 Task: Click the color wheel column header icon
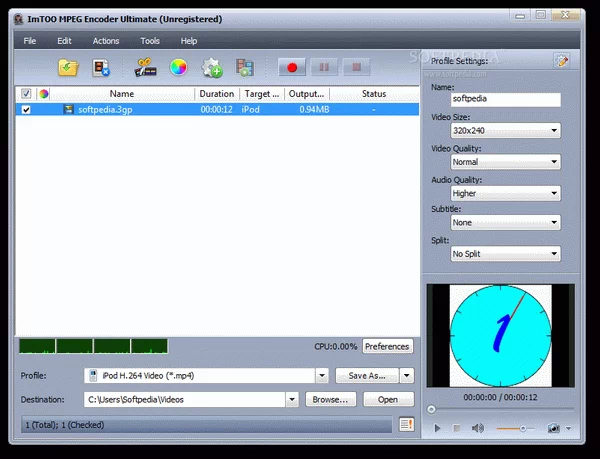(44, 94)
